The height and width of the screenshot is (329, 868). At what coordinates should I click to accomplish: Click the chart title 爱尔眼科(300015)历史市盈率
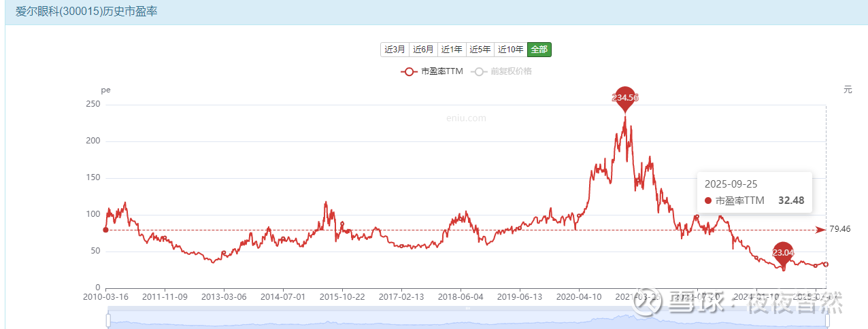point(86,12)
